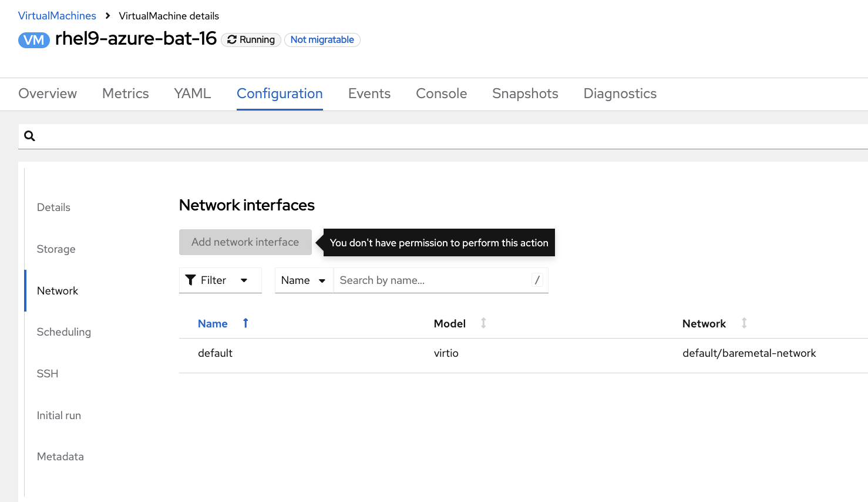
Task: Sort by the Model column arrows icon
Action: (483, 323)
